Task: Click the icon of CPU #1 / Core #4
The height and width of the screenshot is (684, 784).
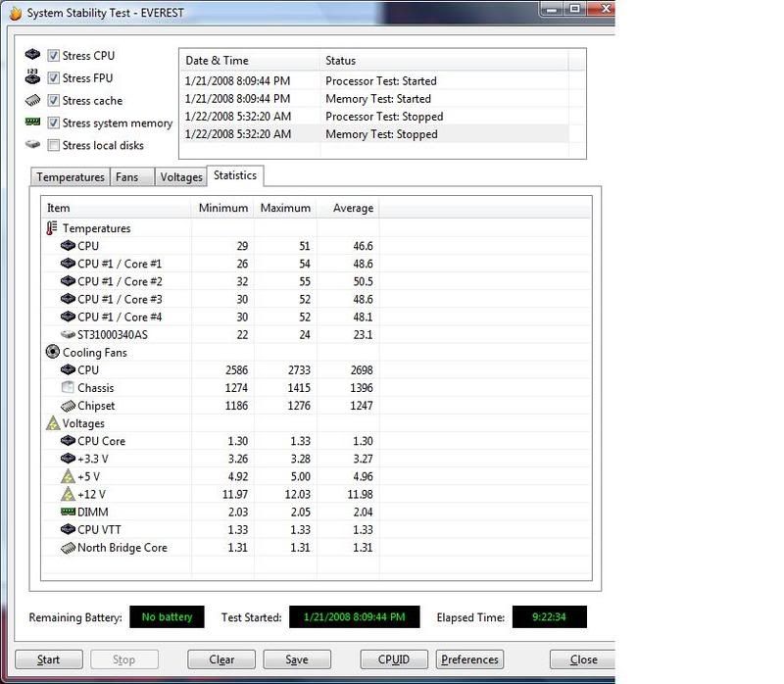Action: tap(68, 317)
